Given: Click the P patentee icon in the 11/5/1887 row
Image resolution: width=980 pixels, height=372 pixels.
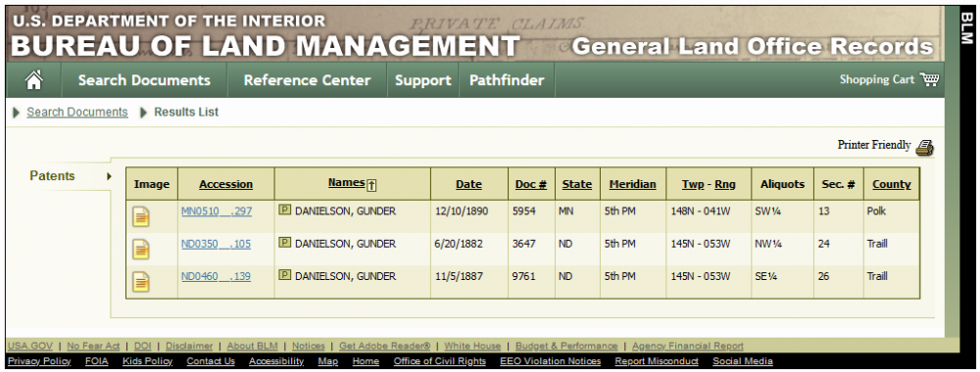Looking at the screenshot, I should 284,275.
